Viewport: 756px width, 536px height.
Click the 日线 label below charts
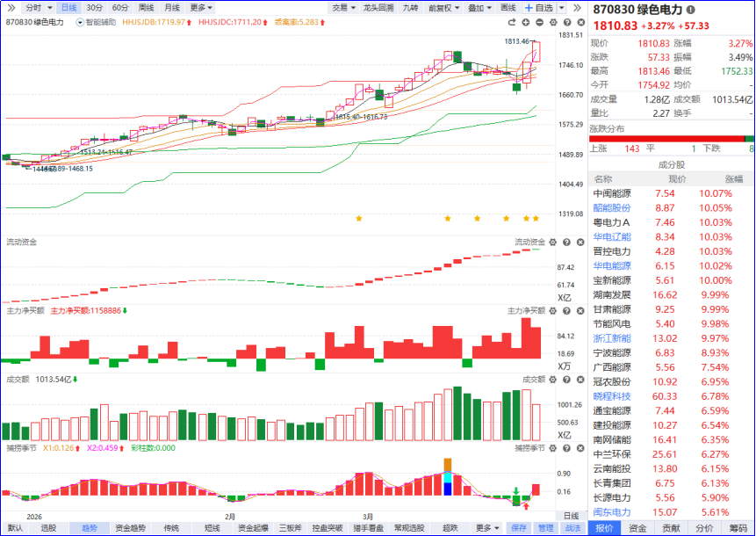[x=572, y=516]
